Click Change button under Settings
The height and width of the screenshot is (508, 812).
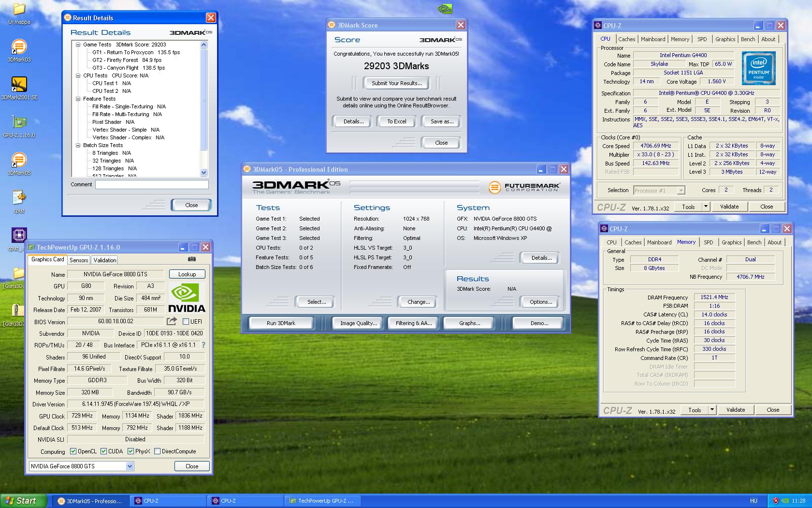coord(419,302)
